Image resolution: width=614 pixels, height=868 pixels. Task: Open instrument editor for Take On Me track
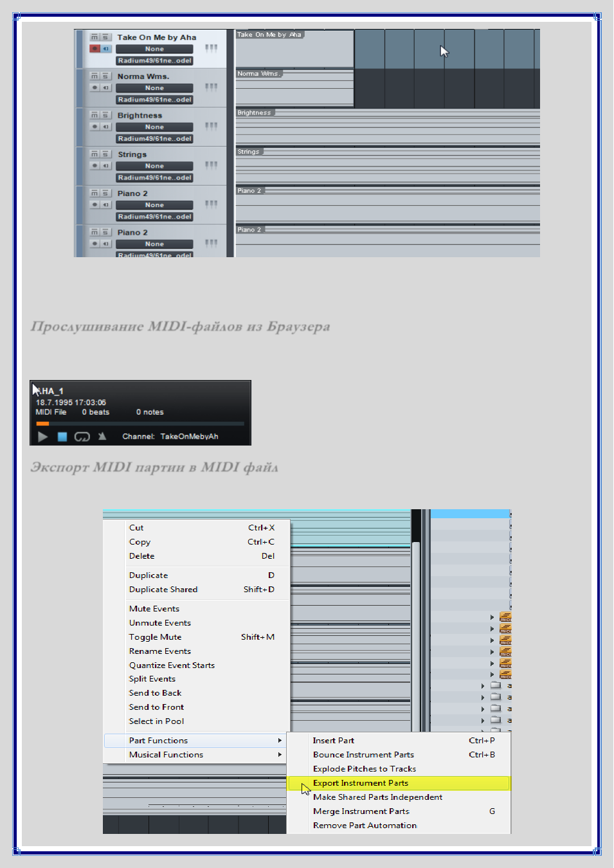(211, 48)
